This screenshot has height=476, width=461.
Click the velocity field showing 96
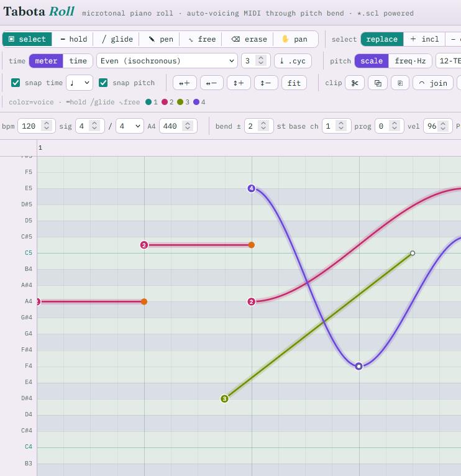pyautogui.click(x=437, y=126)
